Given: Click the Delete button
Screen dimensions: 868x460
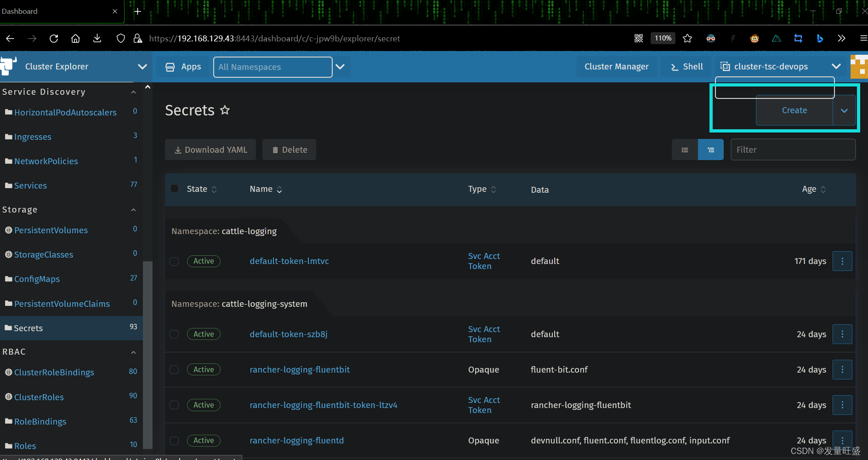Looking at the screenshot, I should (289, 149).
